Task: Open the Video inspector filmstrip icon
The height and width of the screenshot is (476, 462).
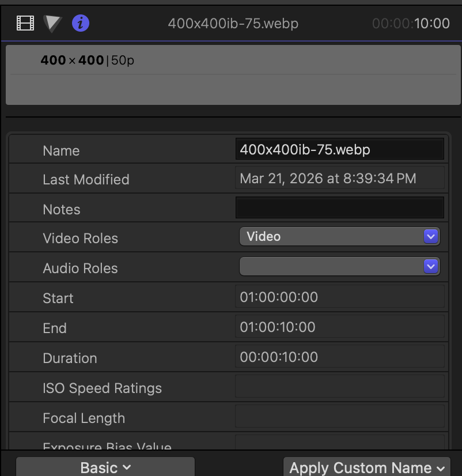Action: [25, 23]
